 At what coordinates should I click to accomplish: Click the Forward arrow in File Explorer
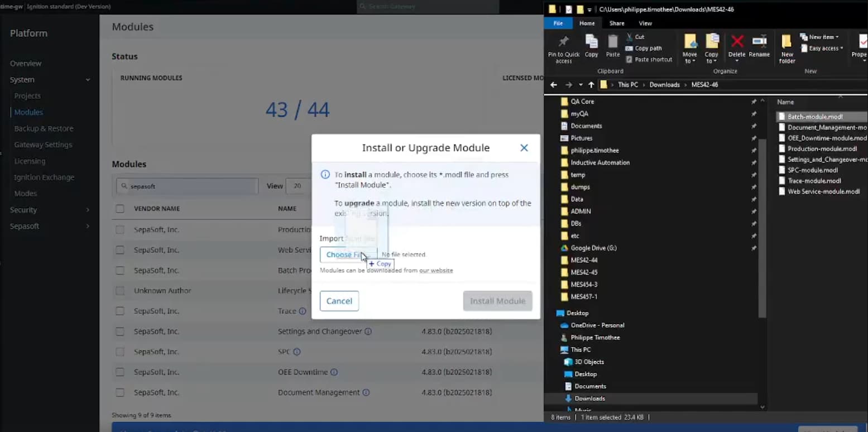click(x=568, y=85)
